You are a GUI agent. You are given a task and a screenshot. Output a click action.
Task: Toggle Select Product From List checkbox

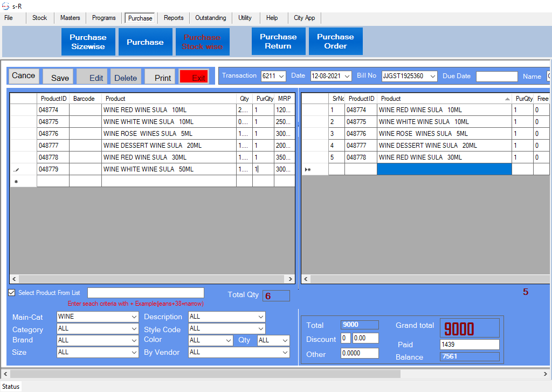12,293
